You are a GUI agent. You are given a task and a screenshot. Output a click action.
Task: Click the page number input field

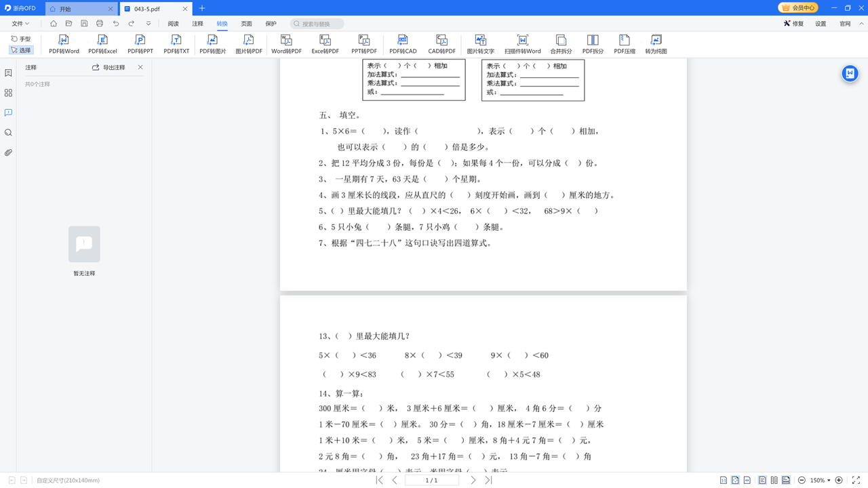(x=431, y=480)
